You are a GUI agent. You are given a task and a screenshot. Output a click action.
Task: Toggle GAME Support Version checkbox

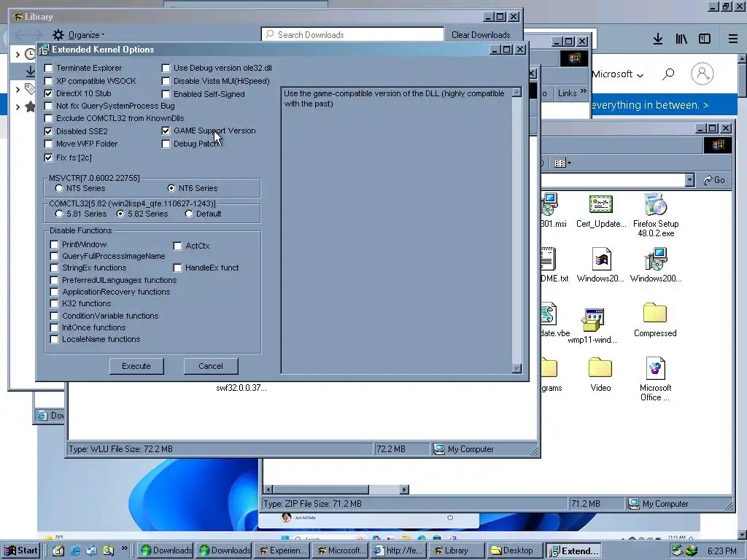coord(166,131)
